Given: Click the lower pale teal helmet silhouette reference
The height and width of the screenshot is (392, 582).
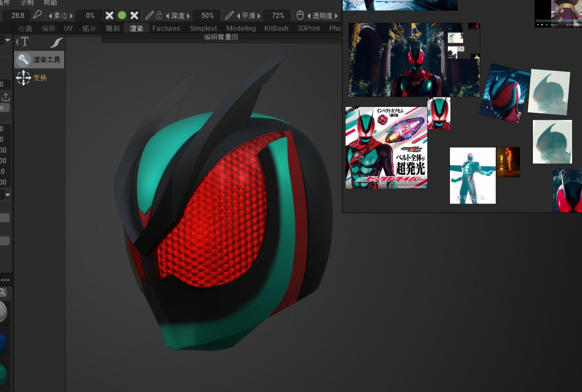Looking at the screenshot, I should [x=553, y=141].
